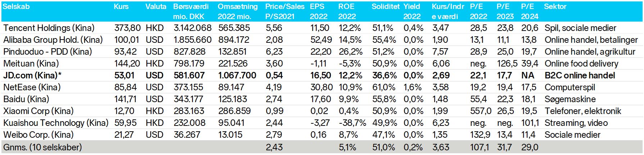Select NetEase Yield value 1,6%
This screenshot has height=155, width=644.
tap(413, 87)
